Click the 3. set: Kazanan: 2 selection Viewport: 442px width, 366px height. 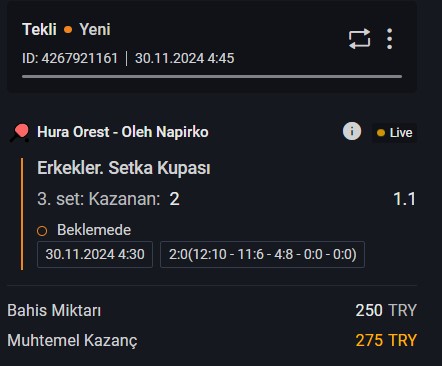(x=108, y=199)
